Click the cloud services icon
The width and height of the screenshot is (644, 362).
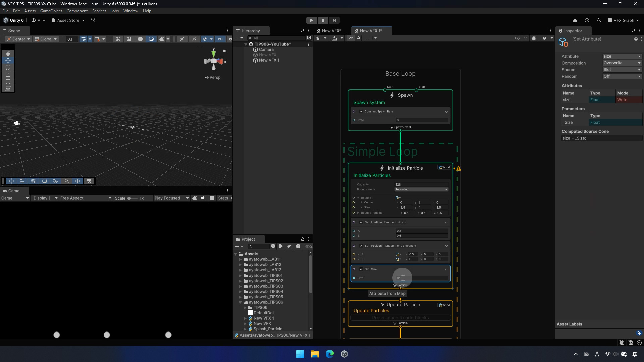[575, 20]
